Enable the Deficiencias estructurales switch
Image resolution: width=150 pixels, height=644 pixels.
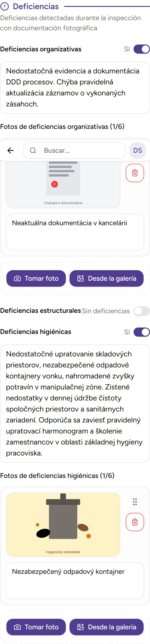tap(141, 311)
